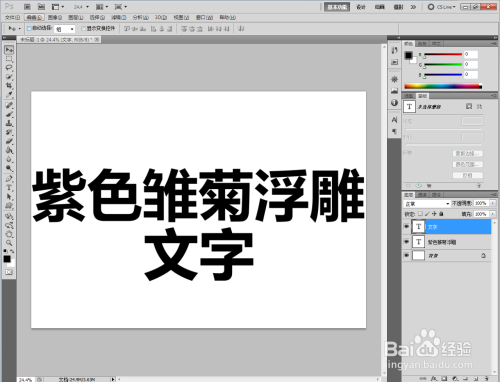The height and width of the screenshot is (382, 500).
Task: Click the 基本功能 workspace button
Action: [x=337, y=7]
